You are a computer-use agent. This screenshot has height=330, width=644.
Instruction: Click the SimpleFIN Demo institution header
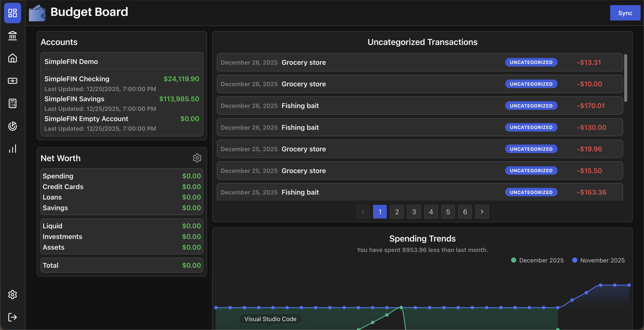pos(71,62)
